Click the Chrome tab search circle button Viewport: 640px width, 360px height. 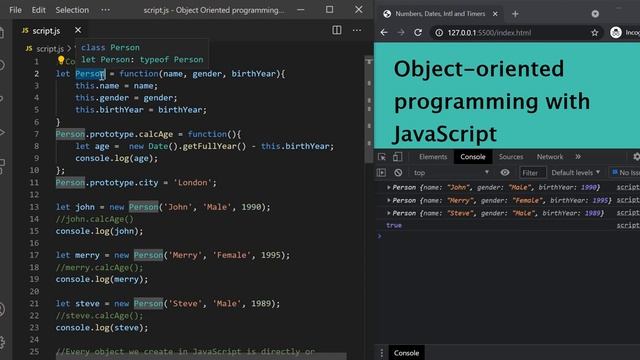click(x=595, y=14)
